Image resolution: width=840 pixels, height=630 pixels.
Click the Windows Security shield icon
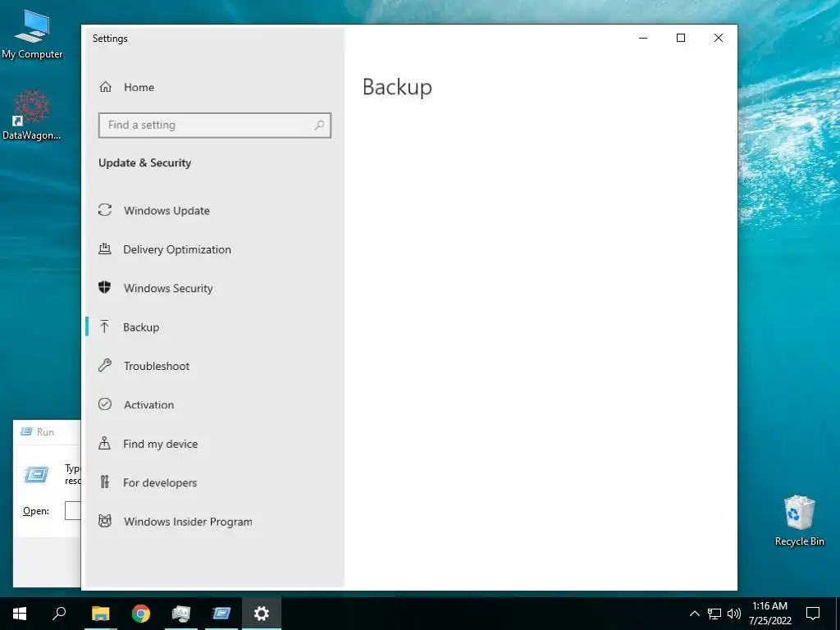(x=104, y=288)
